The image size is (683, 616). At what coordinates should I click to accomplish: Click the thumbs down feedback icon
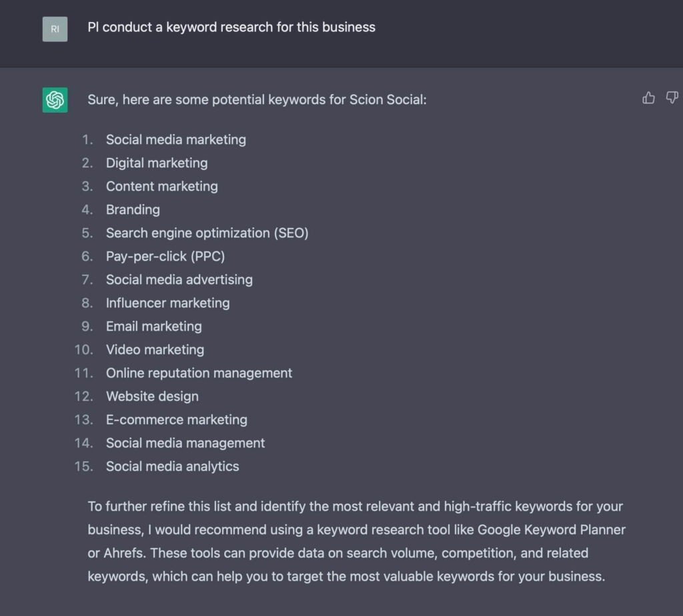click(672, 98)
